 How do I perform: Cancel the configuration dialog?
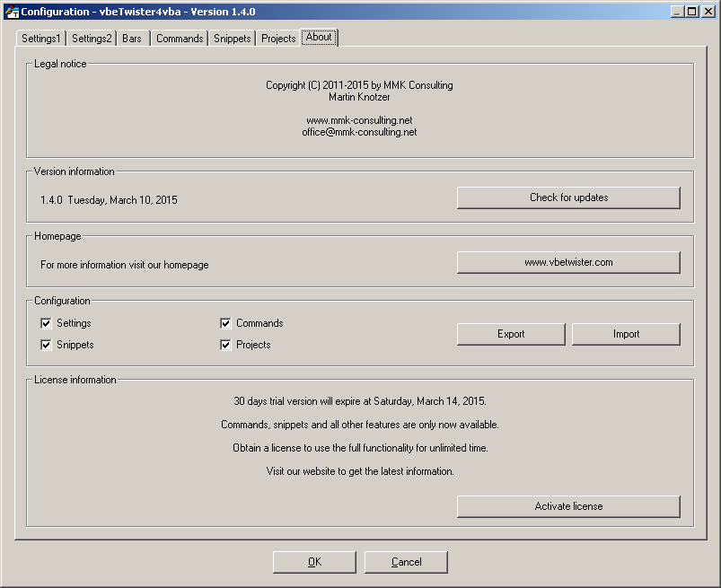[x=406, y=562]
